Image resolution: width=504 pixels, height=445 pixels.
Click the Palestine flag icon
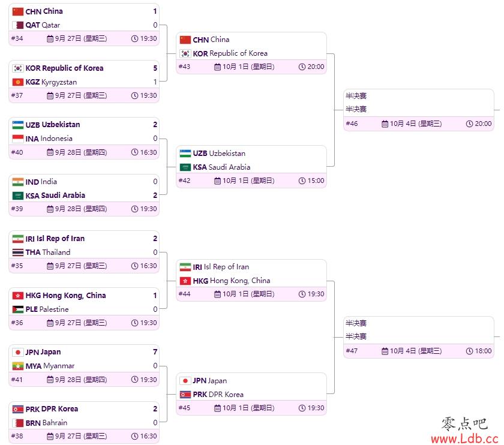(17, 309)
